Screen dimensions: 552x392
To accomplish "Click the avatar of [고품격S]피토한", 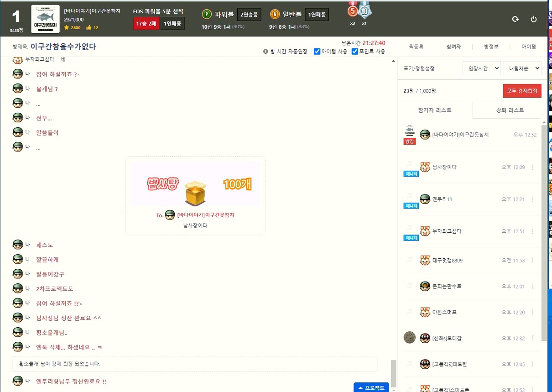I will click(x=425, y=364).
